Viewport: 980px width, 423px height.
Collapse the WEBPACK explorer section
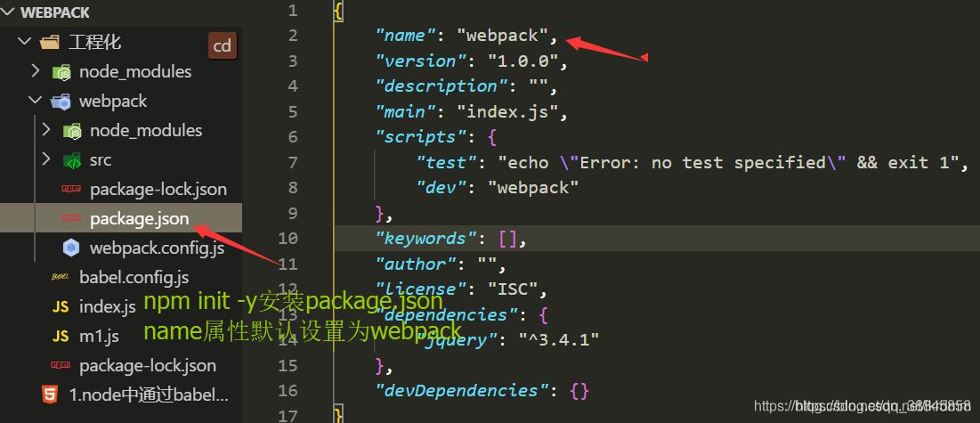pyautogui.click(x=9, y=12)
